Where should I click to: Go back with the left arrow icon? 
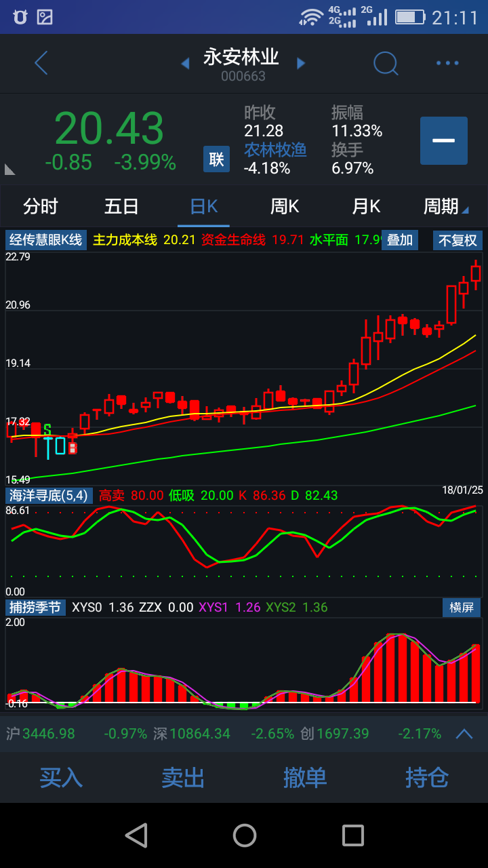41,63
